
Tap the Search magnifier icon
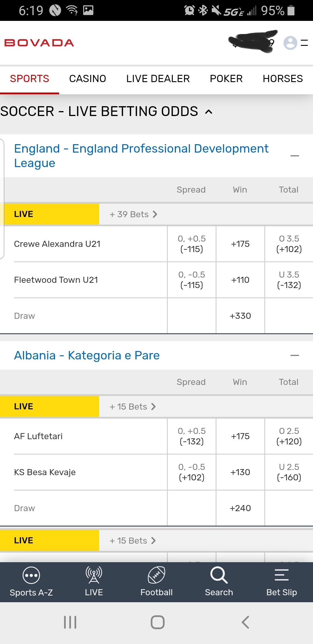(x=219, y=575)
